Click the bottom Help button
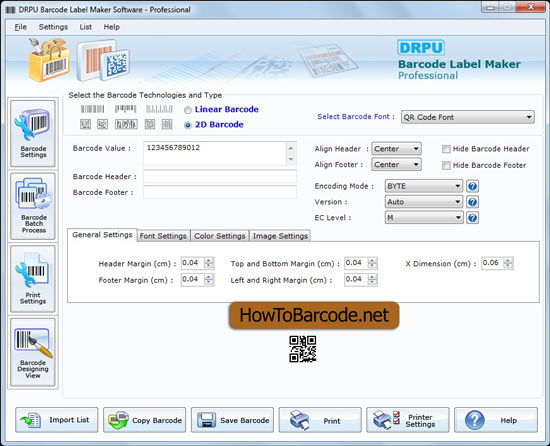 click(496, 420)
